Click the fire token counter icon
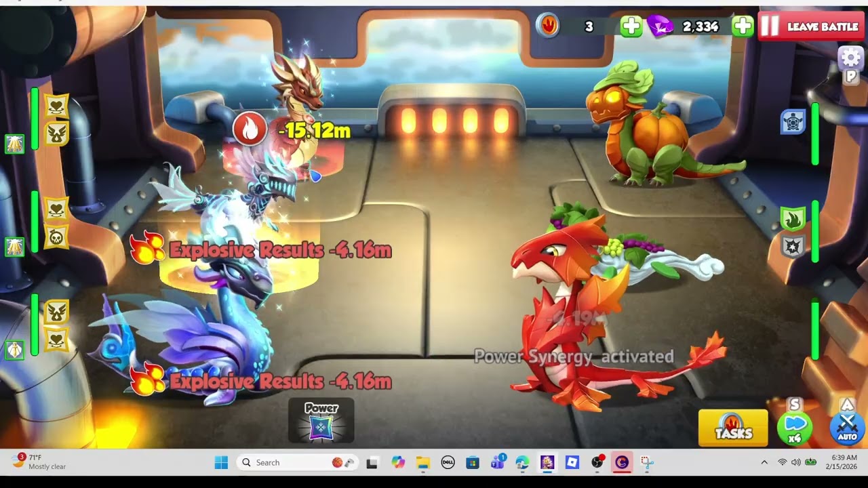Image resolution: width=868 pixels, height=488 pixels. point(549,26)
